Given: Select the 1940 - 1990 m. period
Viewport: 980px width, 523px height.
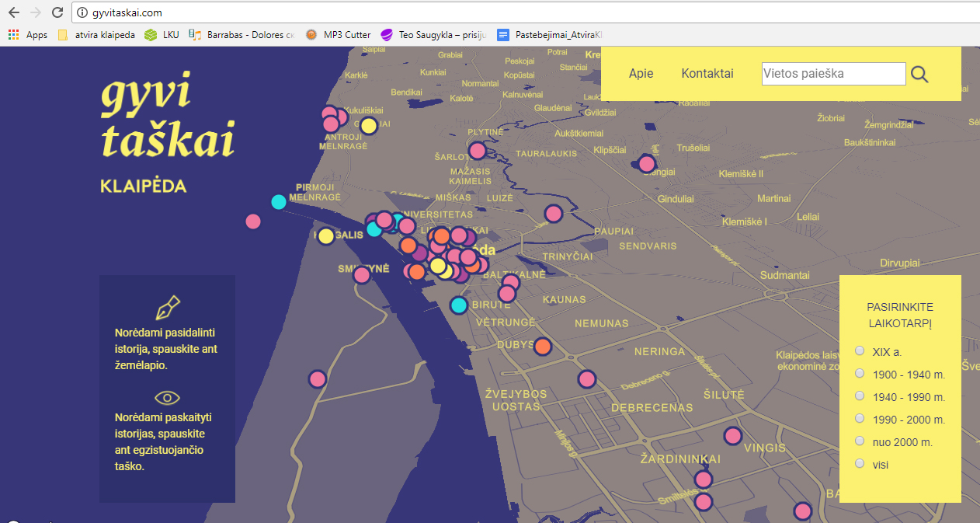Looking at the screenshot, I should click(x=860, y=396).
